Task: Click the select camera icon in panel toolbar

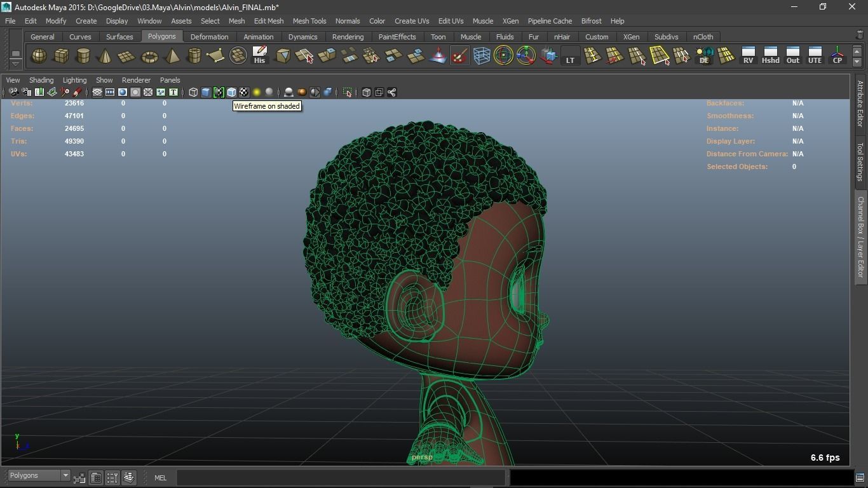Action: point(13,92)
